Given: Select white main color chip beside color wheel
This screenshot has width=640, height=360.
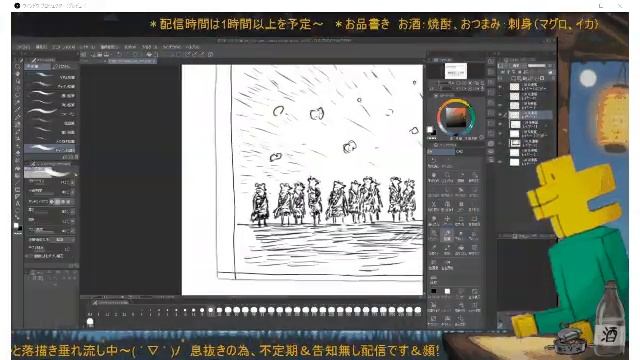Looking at the screenshot, I should pos(429,129).
